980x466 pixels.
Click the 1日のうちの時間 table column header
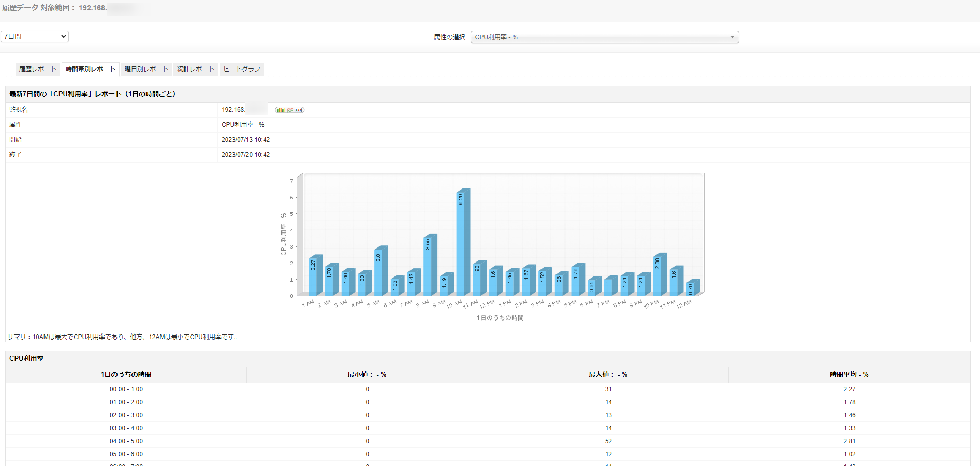click(x=126, y=375)
